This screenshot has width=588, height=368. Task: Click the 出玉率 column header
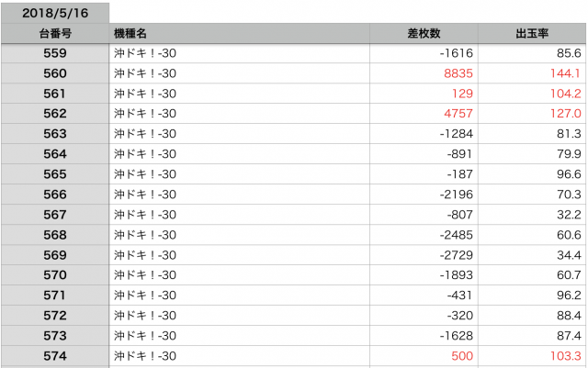pos(533,34)
